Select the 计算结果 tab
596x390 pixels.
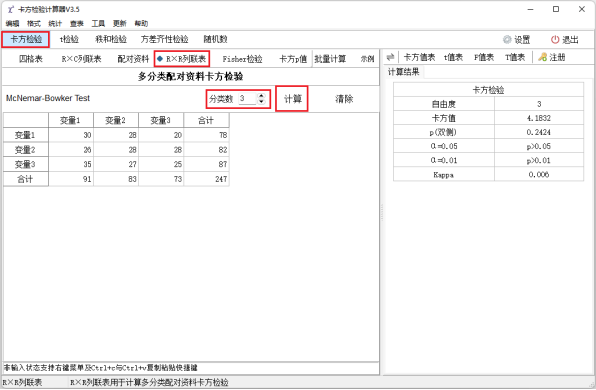pos(403,72)
